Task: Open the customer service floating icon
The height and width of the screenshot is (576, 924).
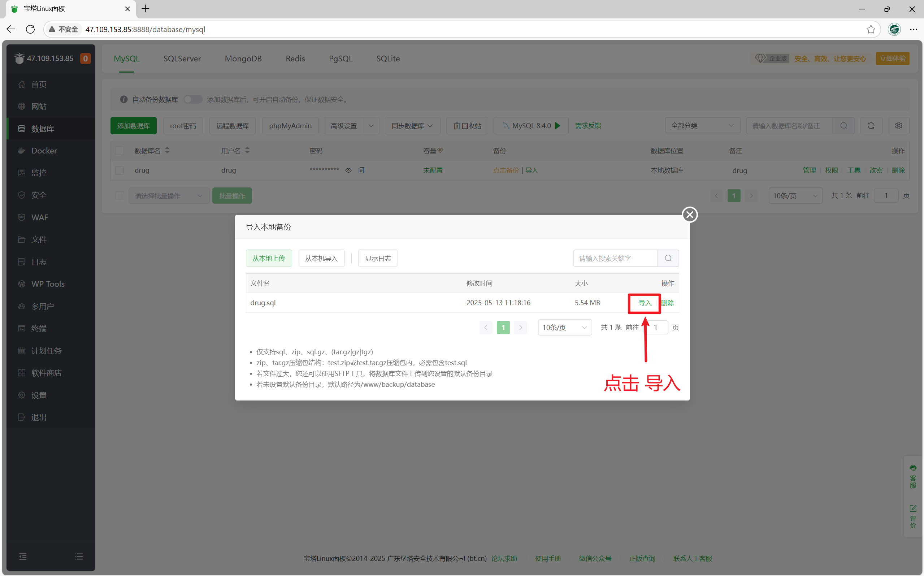Action: click(912, 476)
